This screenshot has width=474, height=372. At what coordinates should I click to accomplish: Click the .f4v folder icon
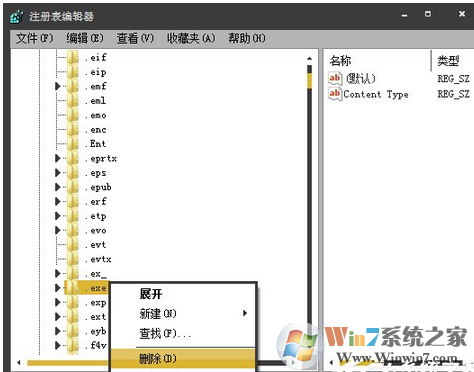tap(73, 345)
